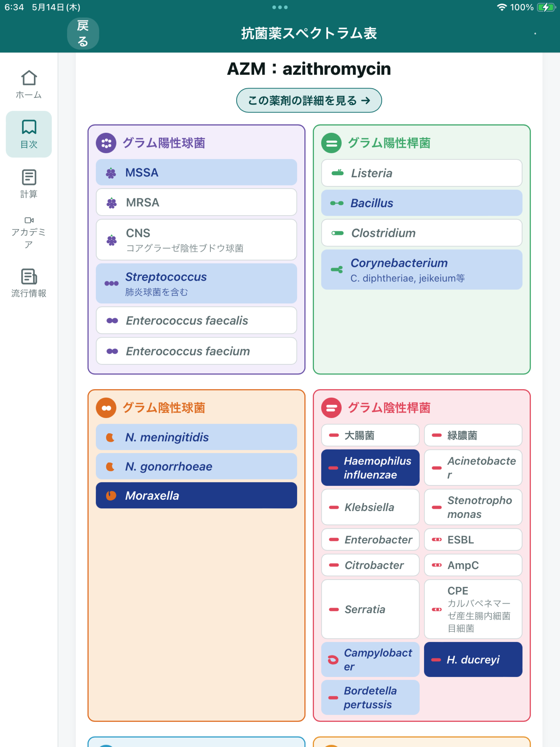Tap the 緑膿菌 cell
Screen dimensions: 560x747
[473, 435]
